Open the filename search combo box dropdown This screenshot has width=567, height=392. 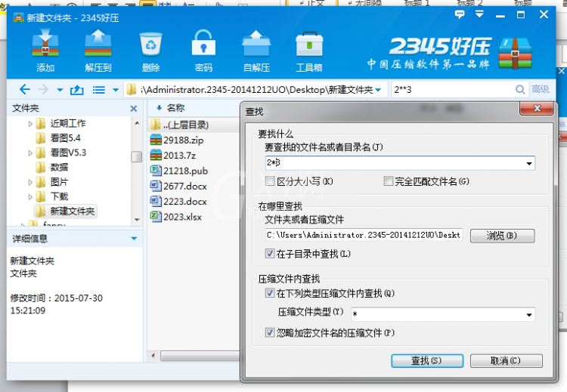coord(529,163)
